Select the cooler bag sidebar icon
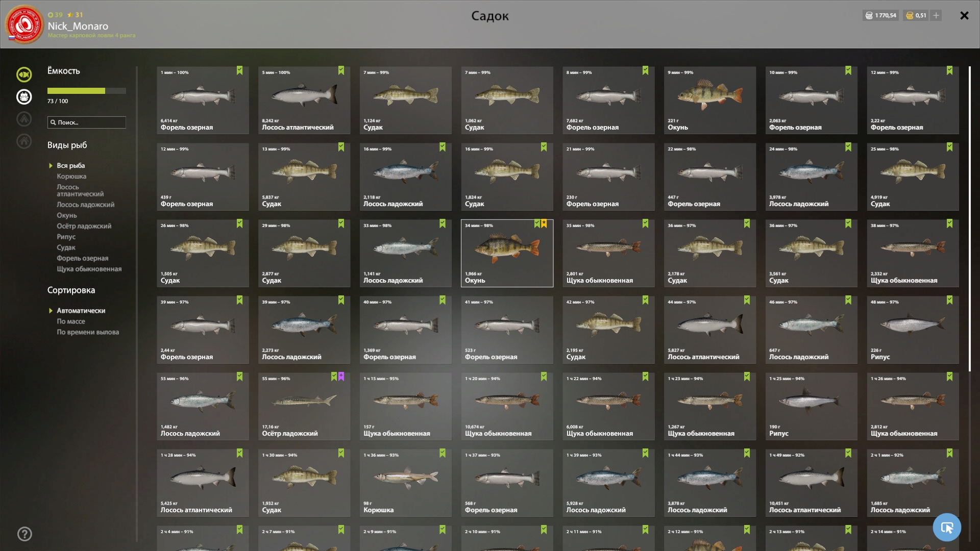The image size is (980, 551). [x=24, y=97]
